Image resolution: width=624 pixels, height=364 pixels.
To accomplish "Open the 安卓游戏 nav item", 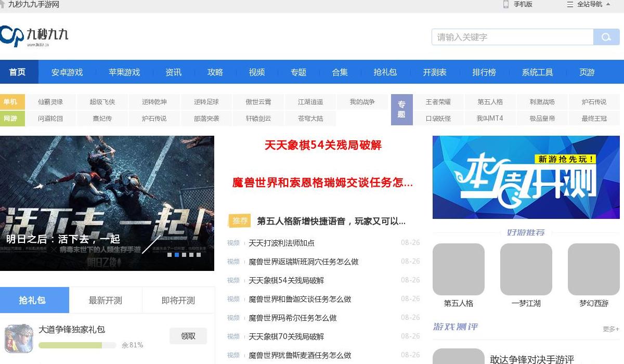I will pyautogui.click(x=67, y=72).
